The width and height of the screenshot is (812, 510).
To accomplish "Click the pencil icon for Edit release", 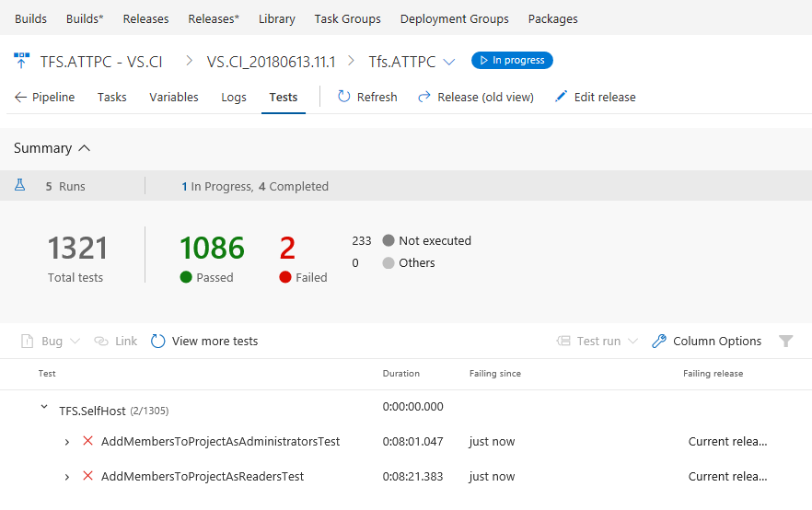I will [561, 97].
